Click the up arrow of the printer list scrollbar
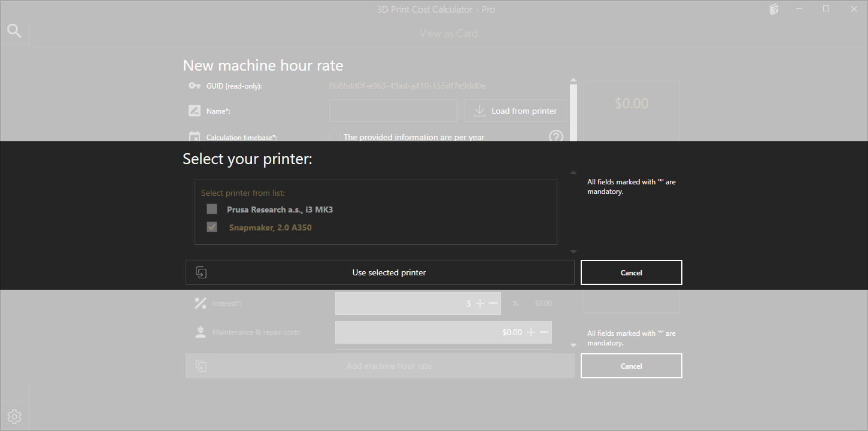 click(573, 173)
